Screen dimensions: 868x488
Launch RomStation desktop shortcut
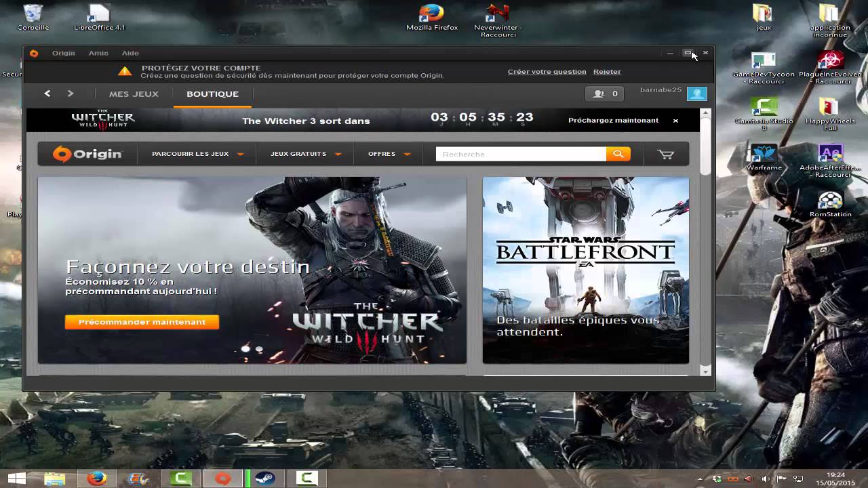[x=830, y=205]
